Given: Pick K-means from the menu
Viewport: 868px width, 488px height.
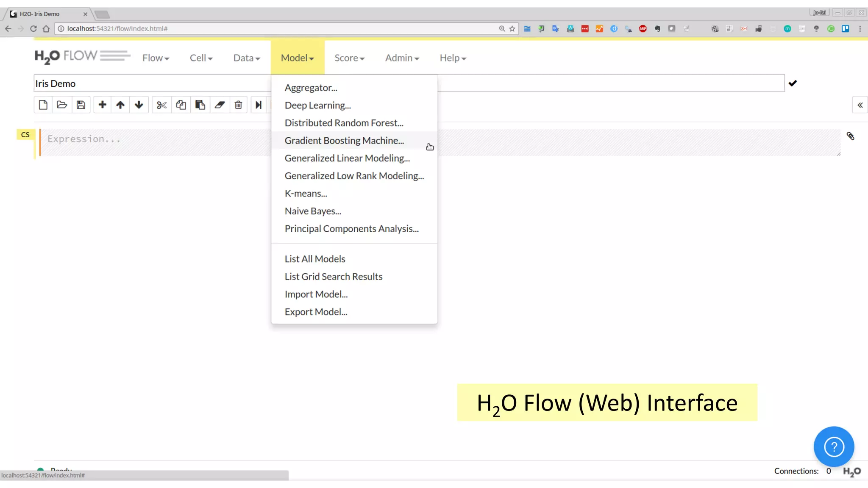Looking at the screenshot, I should [354, 194].
